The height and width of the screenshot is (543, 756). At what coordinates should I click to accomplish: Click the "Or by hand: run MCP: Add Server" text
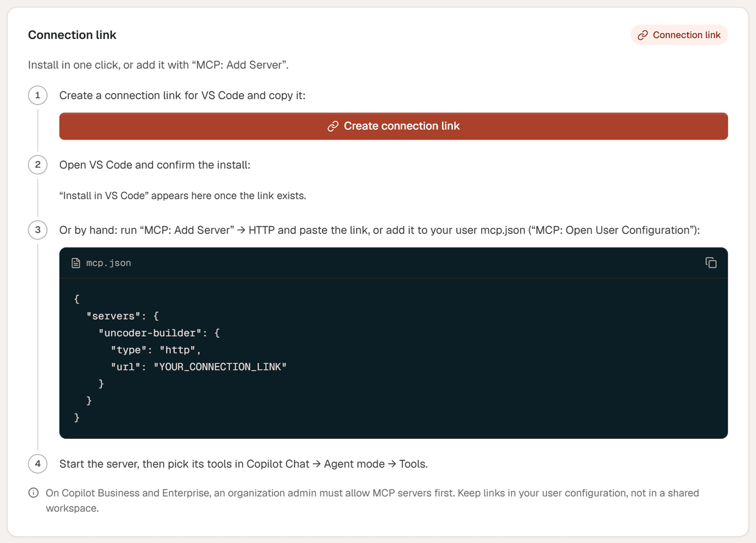pyautogui.click(x=379, y=230)
